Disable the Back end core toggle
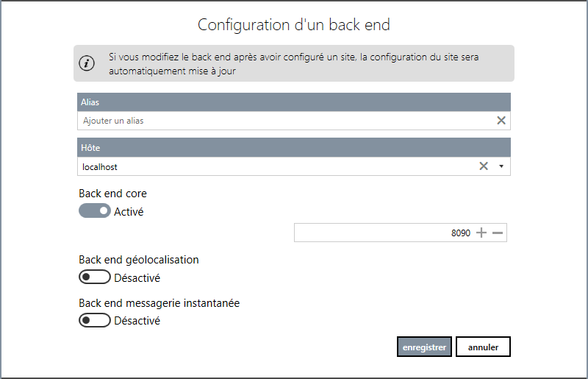This screenshot has width=588, height=379. click(95, 210)
